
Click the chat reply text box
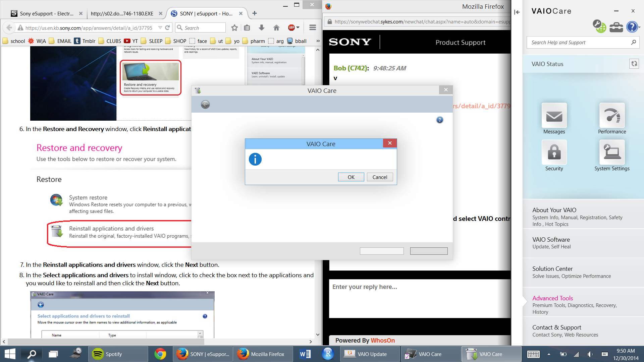420,298
